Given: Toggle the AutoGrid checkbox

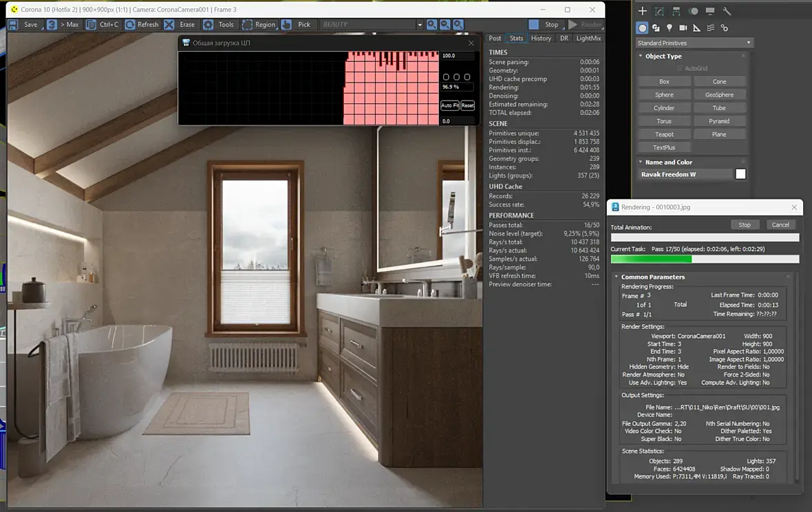Looking at the screenshot, I should [679, 68].
